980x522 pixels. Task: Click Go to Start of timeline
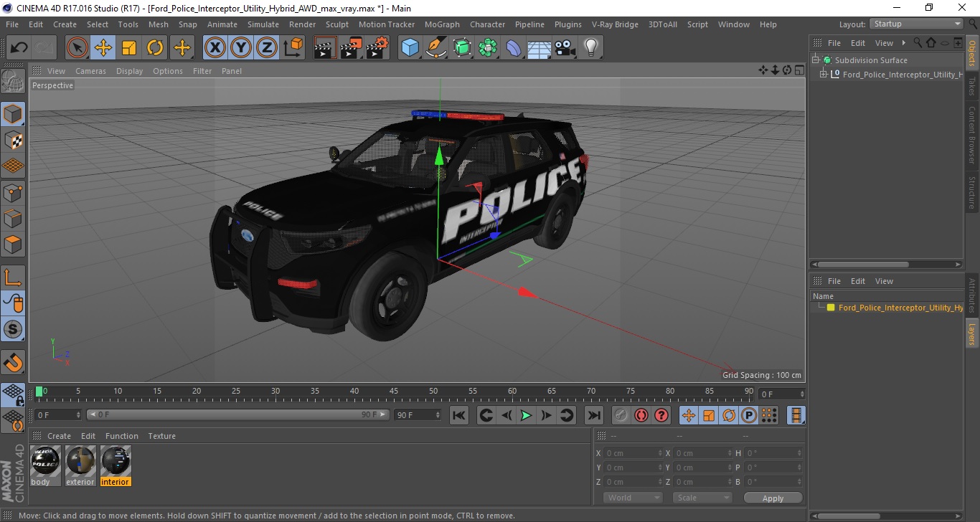click(459, 415)
